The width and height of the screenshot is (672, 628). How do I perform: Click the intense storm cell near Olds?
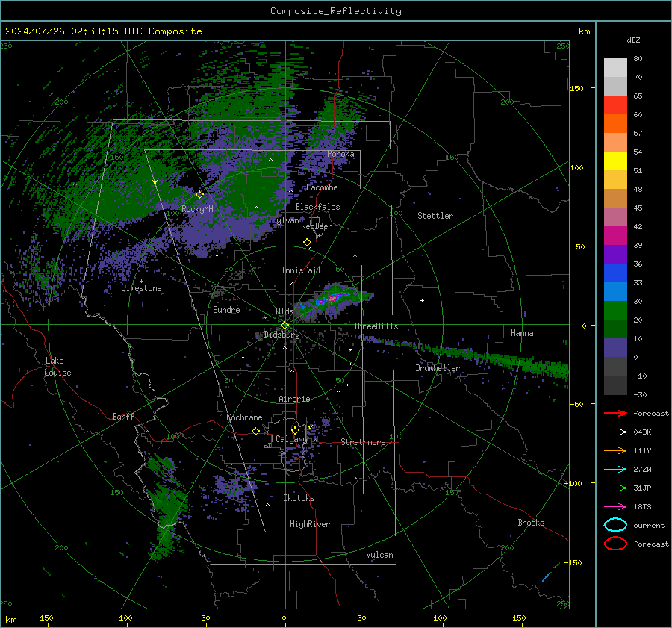point(332,299)
